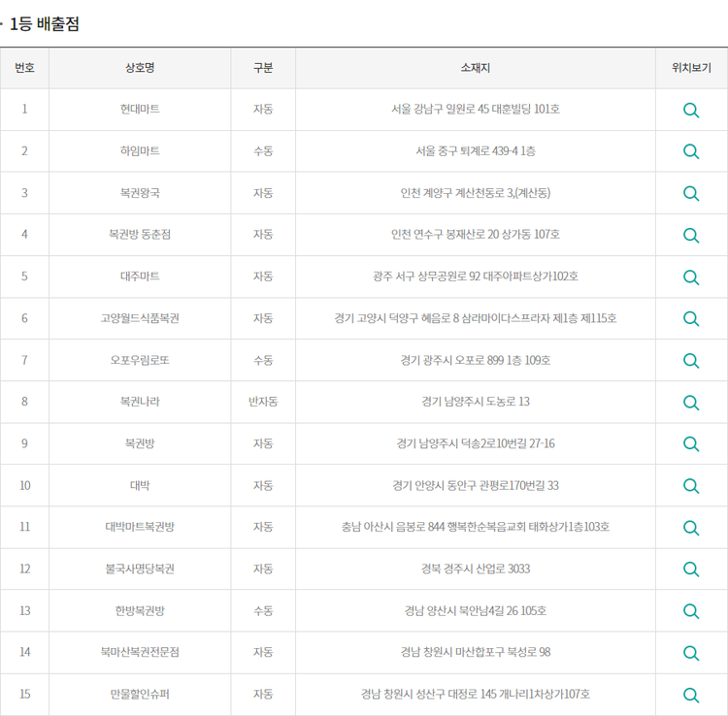Click address 서울 강남구 일원로 45

pyautogui.click(x=440, y=109)
